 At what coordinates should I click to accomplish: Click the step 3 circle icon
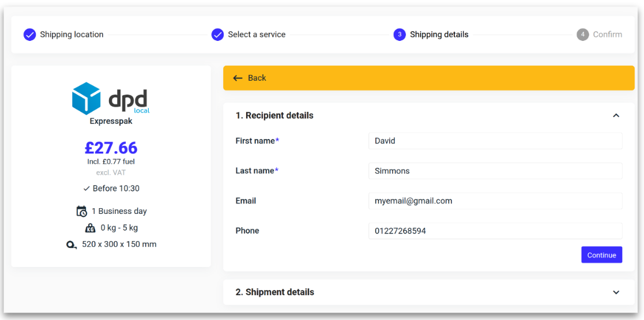[400, 35]
